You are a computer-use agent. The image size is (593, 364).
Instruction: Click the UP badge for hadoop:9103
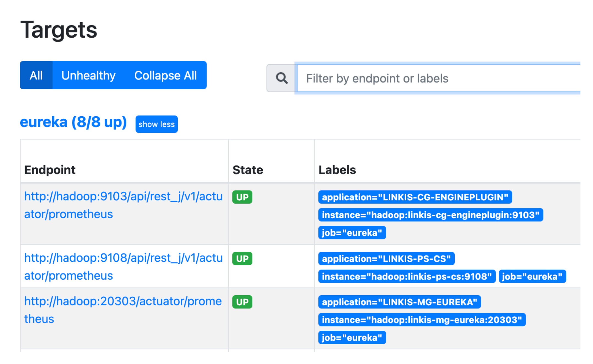point(242,197)
